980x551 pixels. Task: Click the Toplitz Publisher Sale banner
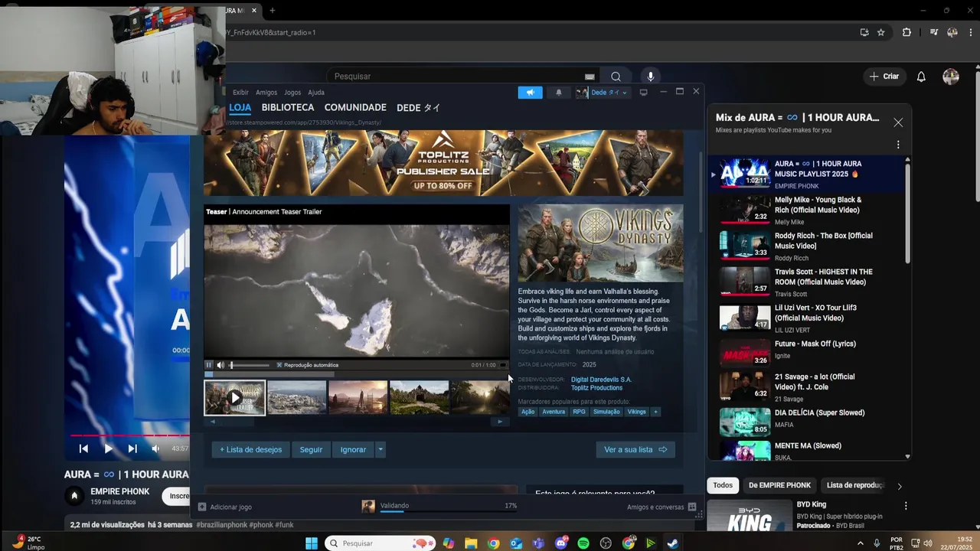(443, 163)
